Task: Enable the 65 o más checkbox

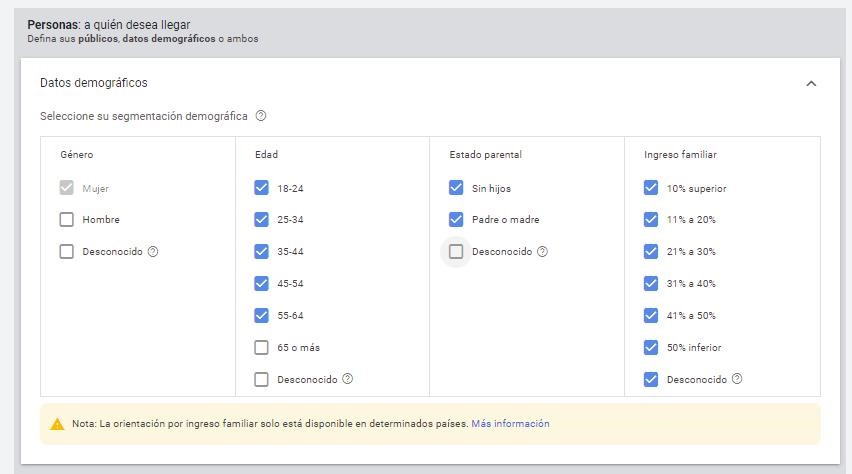Action: 262,348
